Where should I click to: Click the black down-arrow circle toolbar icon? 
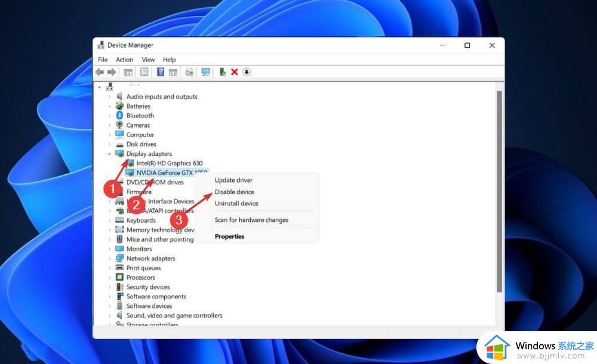click(247, 72)
